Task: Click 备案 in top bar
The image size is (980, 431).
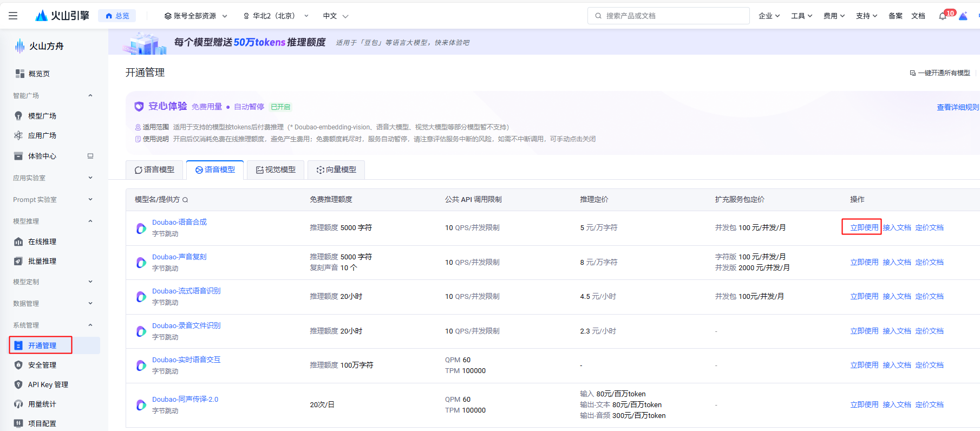Action: pyautogui.click(x=896, y=16)
